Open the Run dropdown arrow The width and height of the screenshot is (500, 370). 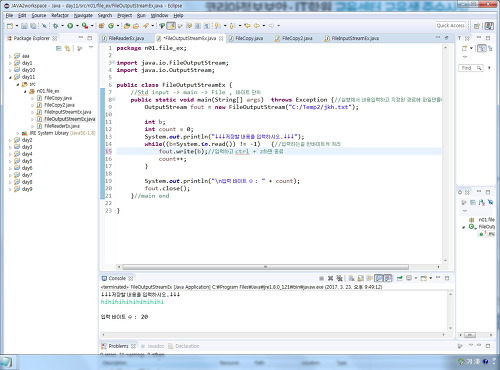click(77, 26)
